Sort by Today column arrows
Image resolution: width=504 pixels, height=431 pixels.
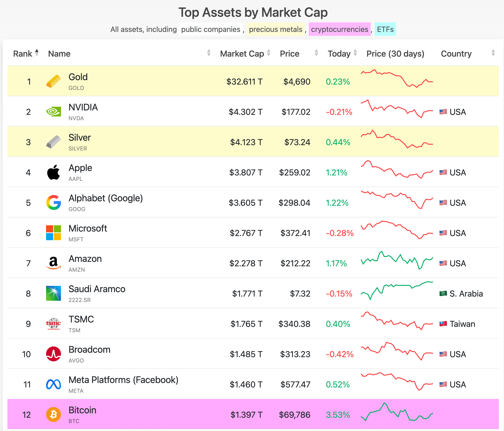coord(355,53)
